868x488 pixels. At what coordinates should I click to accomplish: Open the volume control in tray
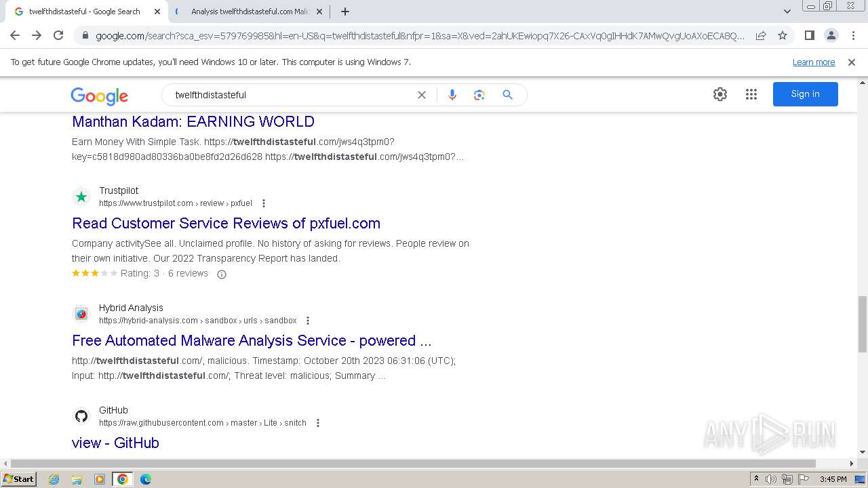point(771,479)
